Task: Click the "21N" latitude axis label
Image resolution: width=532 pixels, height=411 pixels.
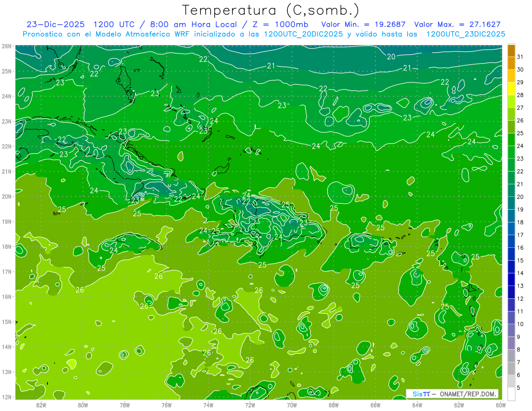Action: click(x=6, y=171)
